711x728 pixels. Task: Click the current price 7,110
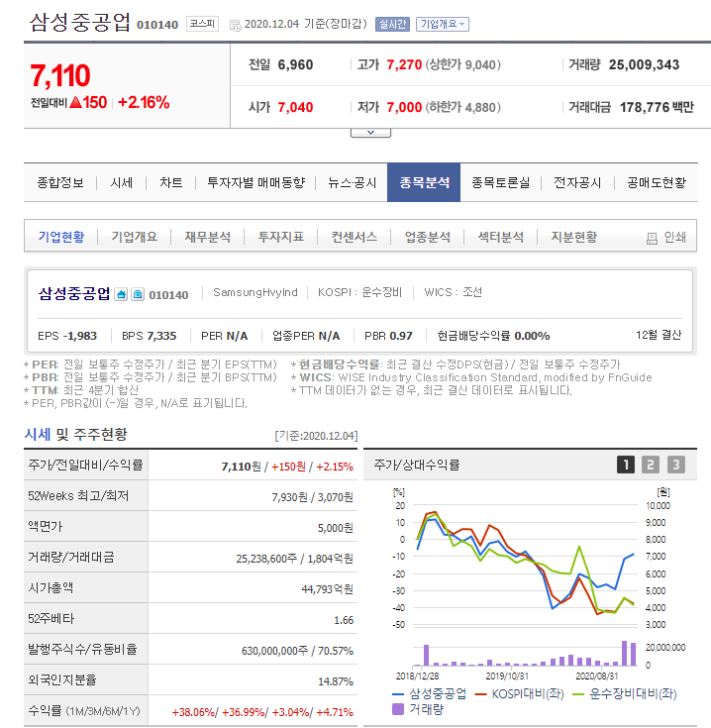(x=60, y=75)
